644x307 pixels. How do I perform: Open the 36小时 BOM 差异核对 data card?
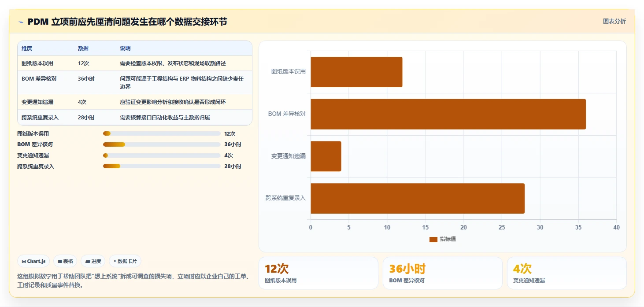click(x=443, y=273)
